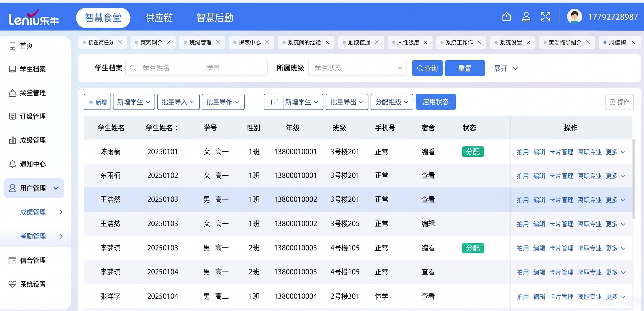644x311 pixels.
Task: Open the 通知中心 bell icon
Action: 12,164
